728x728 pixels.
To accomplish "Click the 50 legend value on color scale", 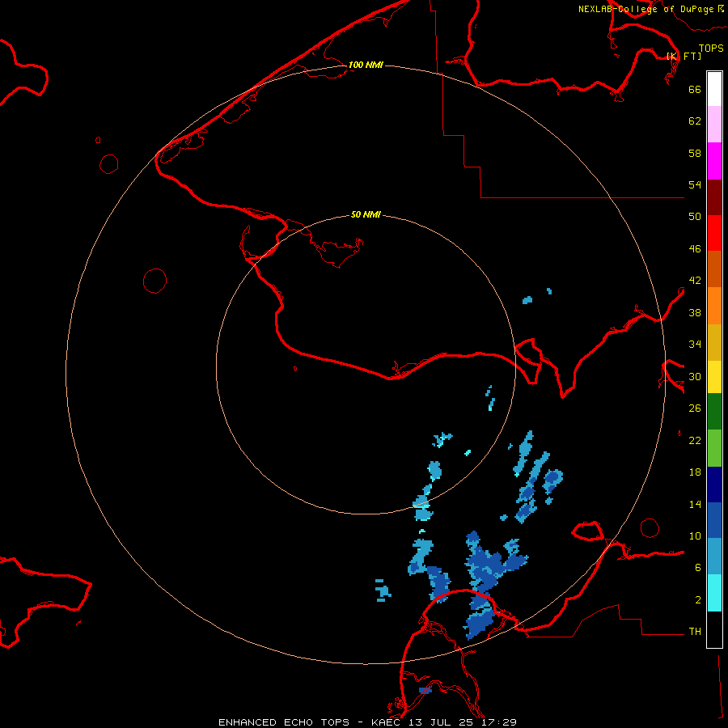I will (695, 217).
